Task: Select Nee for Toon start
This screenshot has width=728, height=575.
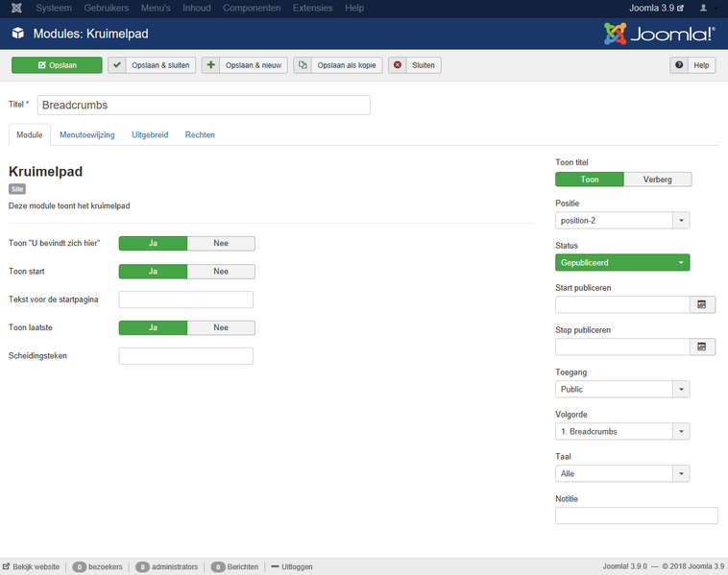Action: pyautogui.click(x=221, y=272)
